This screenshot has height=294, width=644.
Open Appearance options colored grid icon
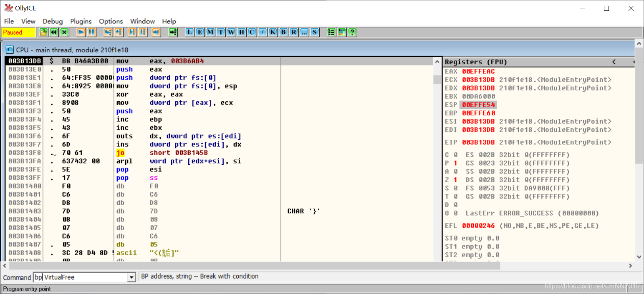point(342,32)
